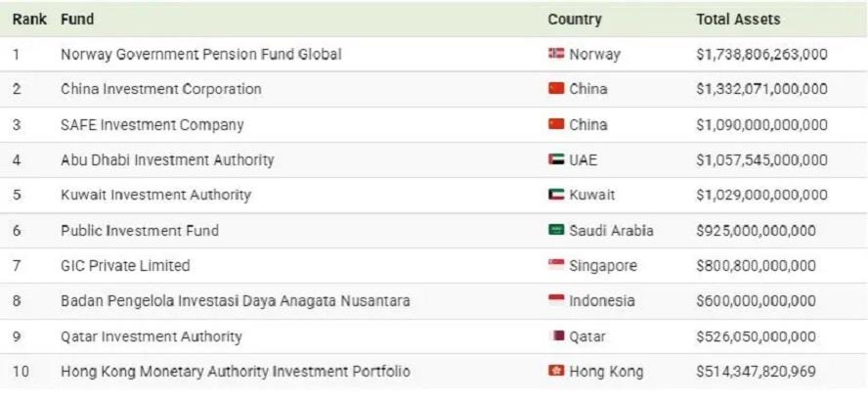Viewport: 868px width, 401px height.
Task: Click the Singapore flag icon
Action: [556, 266]
